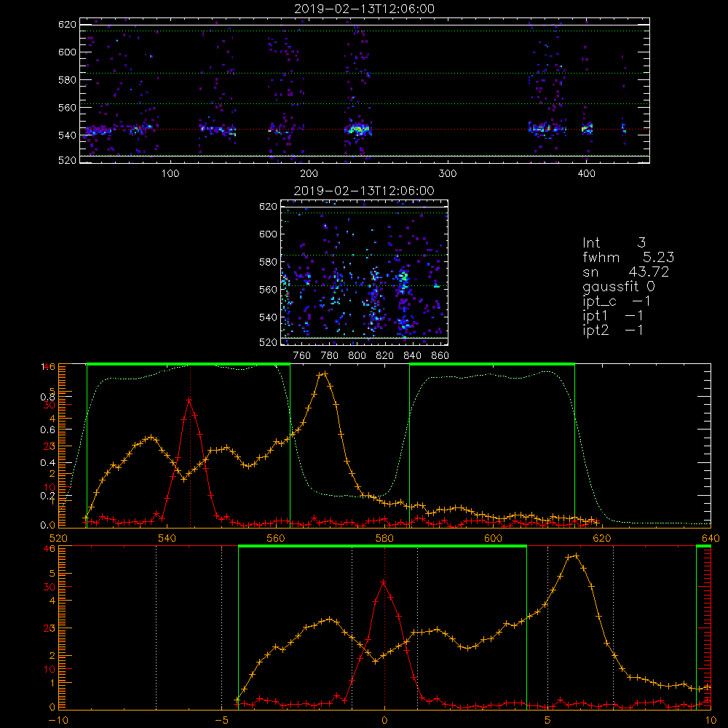The width and height of the screenshot is (728, 728).
Task: Click the bright emission blob near x=235 top plot
Action: tap(357, 129)
